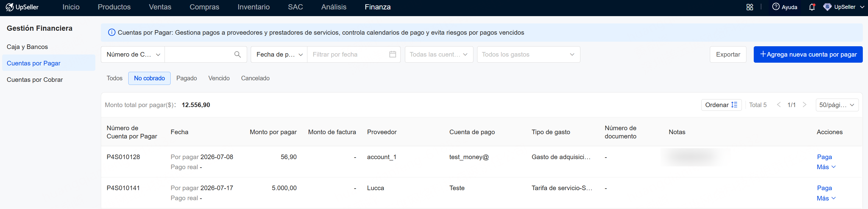
Task: Click the Monto por pagar column header
Action: pos(273,132)
